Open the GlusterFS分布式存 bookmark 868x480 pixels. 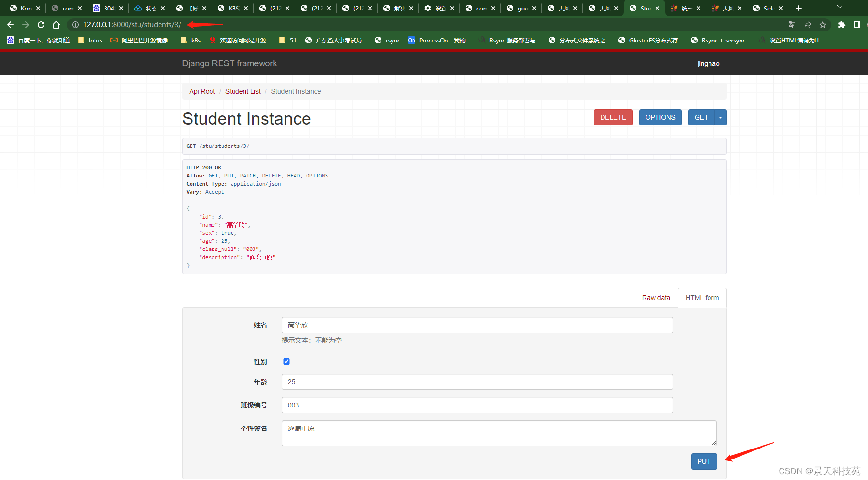coord(651,41)
